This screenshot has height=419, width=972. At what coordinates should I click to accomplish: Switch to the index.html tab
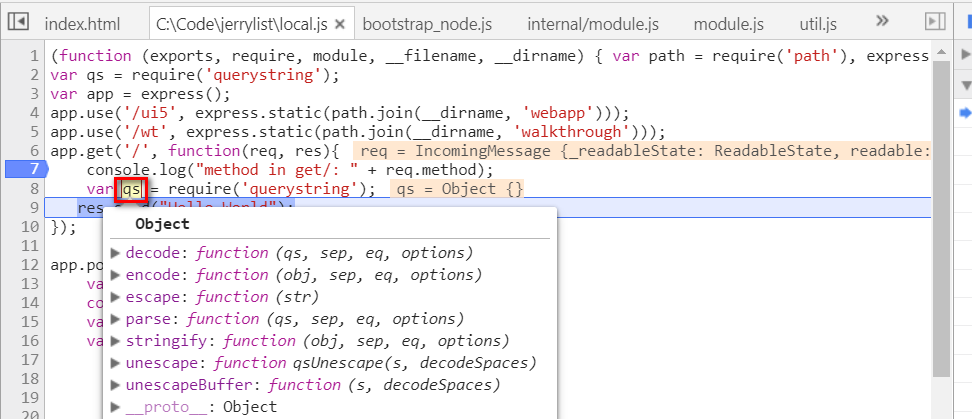point(82,25)
